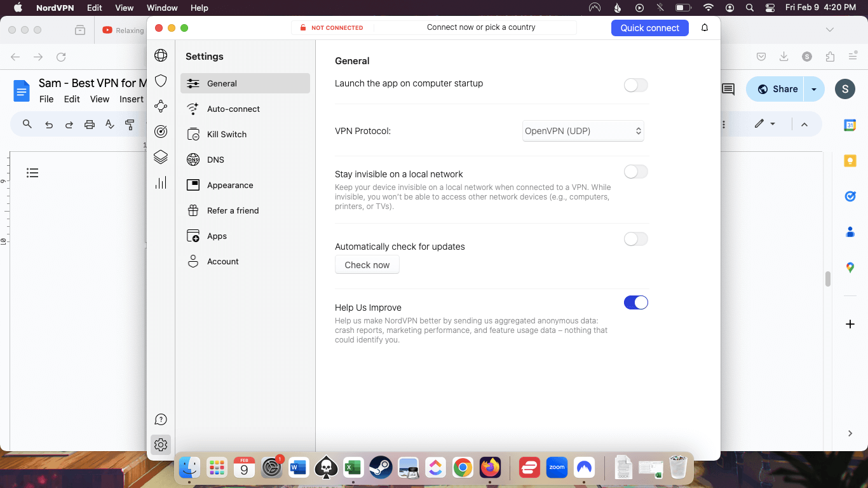The width and height of the screenshot is (868, 488).
Task: Open the editing mode pencil dropdown
Action: [x=765, y=124]
